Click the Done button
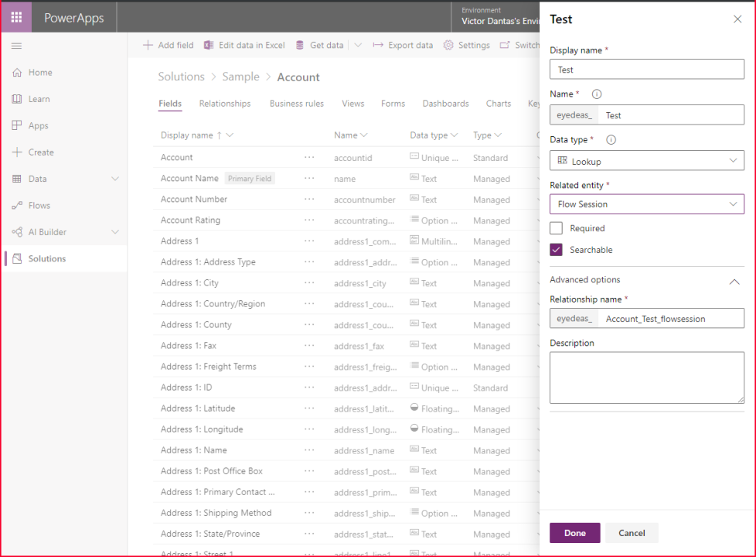756x557 pixels. point(574,533)
